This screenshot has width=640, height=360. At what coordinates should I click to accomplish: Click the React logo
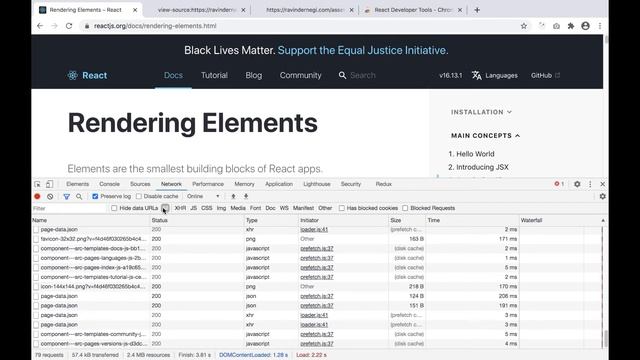click(x=87, y=75)
